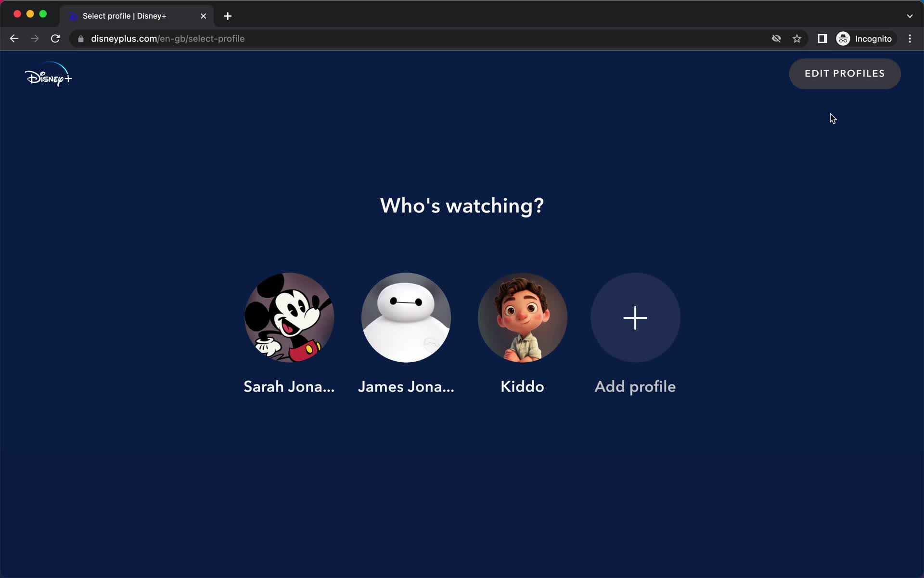Click the lock site info icon
Viewport: 924px width, 578px height.
click(81, 39)
